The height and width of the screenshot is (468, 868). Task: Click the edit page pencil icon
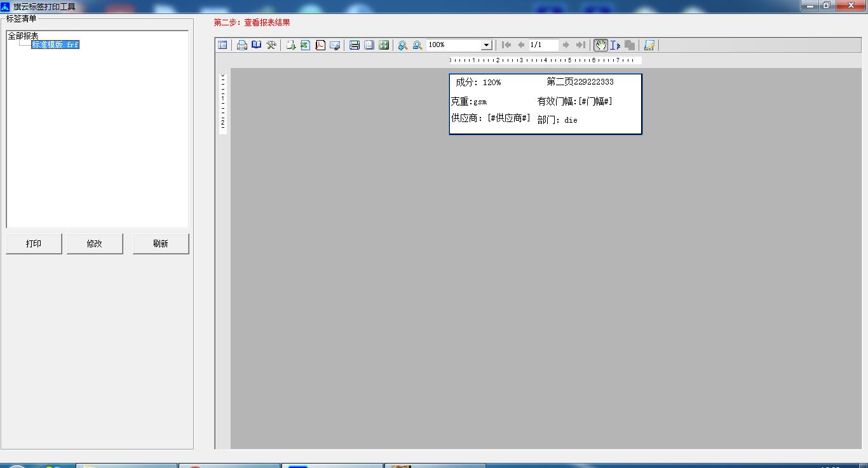tap(649, 45)
